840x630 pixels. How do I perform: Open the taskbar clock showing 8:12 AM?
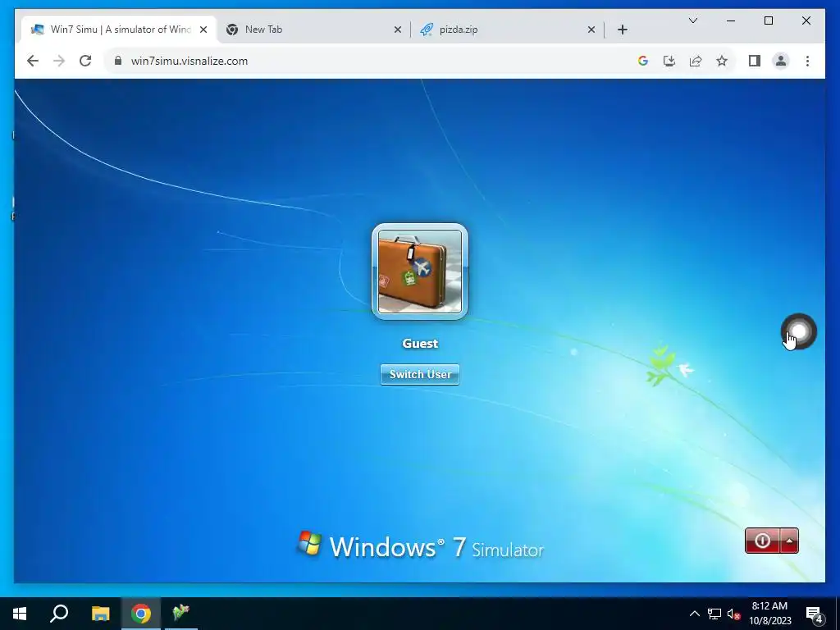tap(769, 614)
